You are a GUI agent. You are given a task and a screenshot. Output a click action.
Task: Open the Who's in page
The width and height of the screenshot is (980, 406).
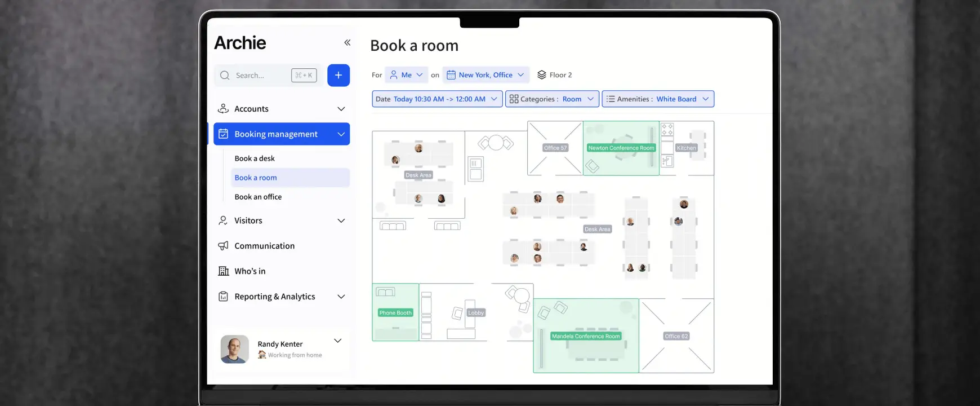click(250, 271)
